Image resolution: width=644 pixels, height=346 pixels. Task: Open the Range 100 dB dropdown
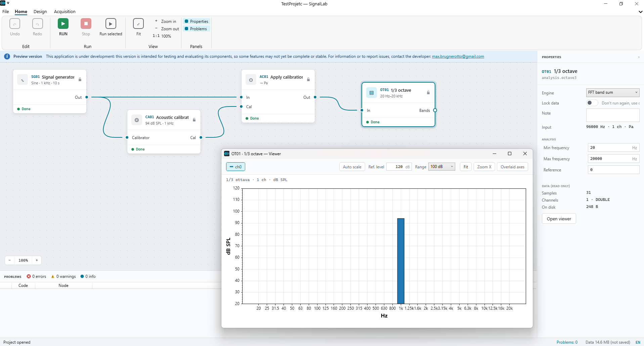point(441,167)
